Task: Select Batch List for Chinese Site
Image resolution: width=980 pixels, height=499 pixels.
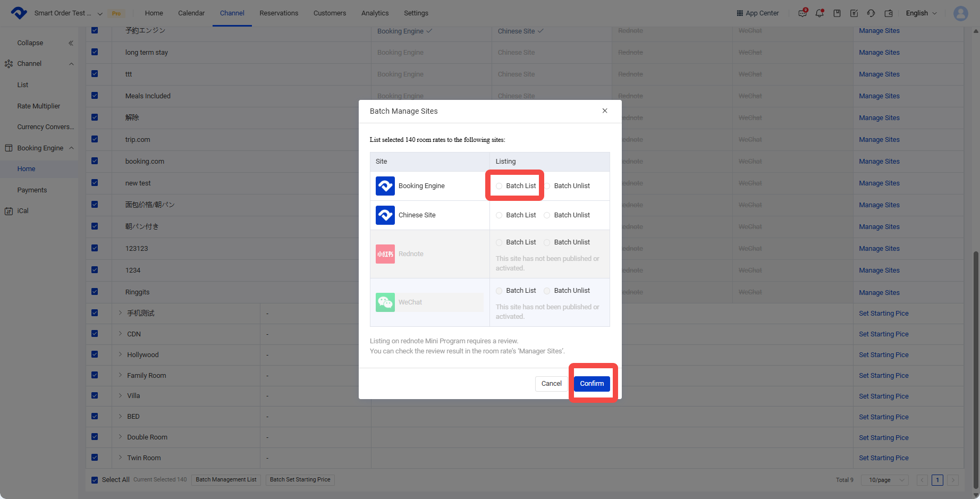Action: (x=499, y=215)
